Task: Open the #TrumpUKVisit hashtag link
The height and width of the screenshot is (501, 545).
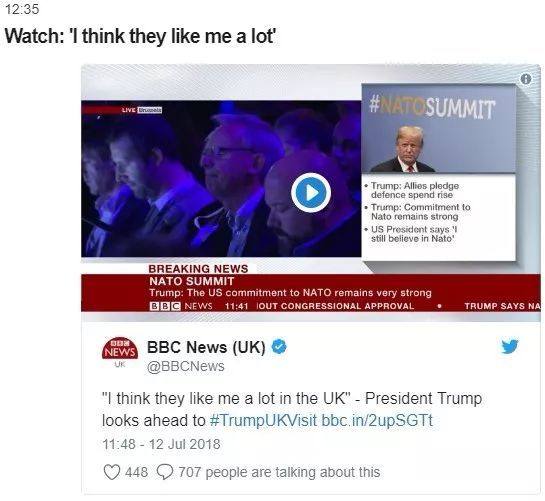Action: (263, 420)
